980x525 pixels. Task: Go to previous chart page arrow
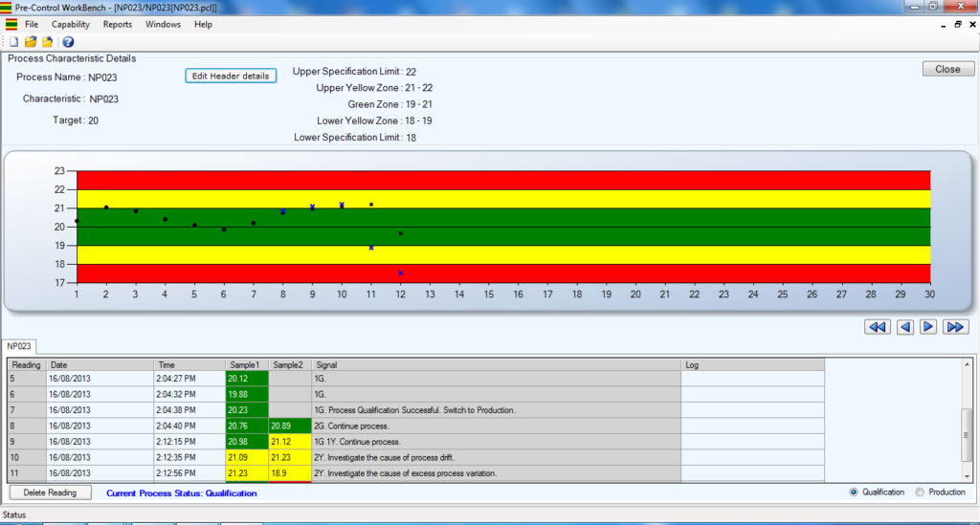coord(904,327)
